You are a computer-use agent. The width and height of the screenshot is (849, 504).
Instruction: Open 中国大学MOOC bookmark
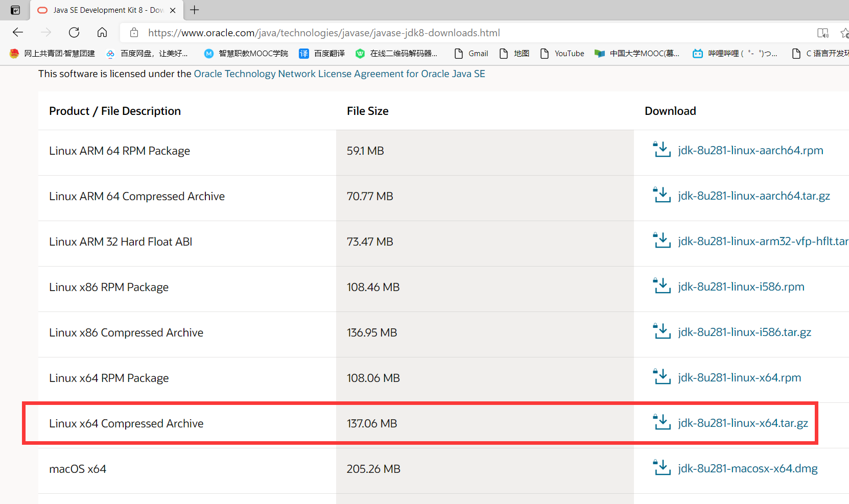(x=637, y=54)
